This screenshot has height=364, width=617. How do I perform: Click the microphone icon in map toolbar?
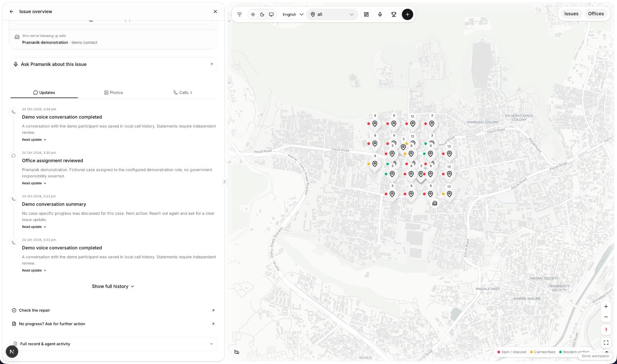[x=380, y=14]
